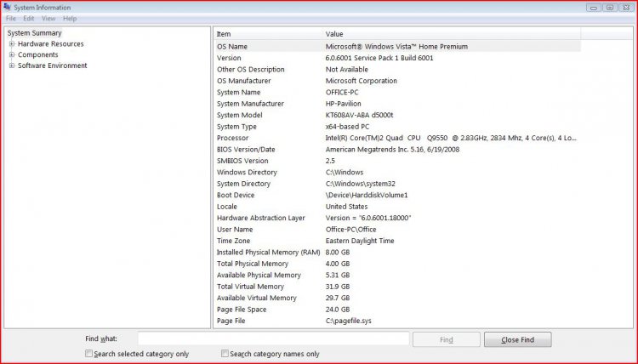
Task: Click the Close Find button
Action: pyautogui.click(x=517, y=339)
